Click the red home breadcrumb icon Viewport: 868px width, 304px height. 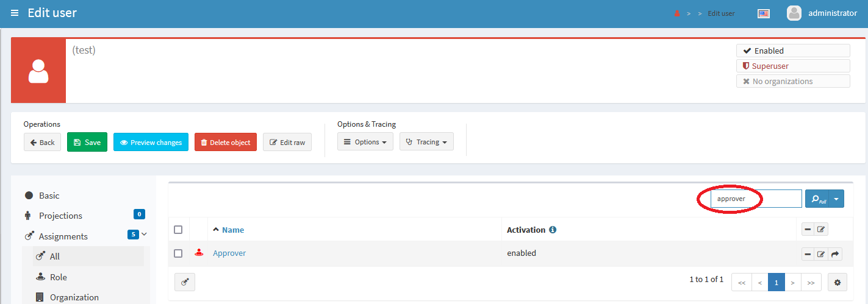point(676,13)
